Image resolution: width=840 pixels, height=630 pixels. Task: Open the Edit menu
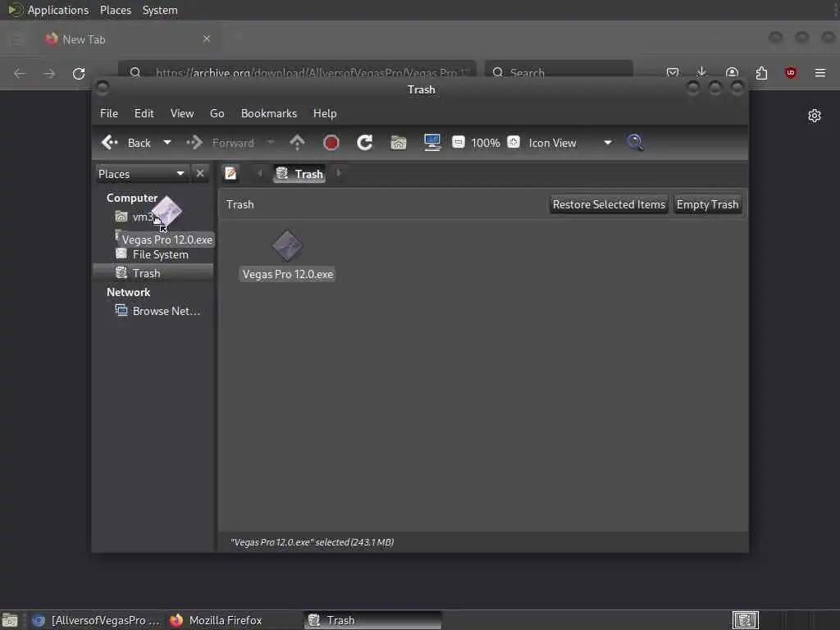click(x=144, y=113)
